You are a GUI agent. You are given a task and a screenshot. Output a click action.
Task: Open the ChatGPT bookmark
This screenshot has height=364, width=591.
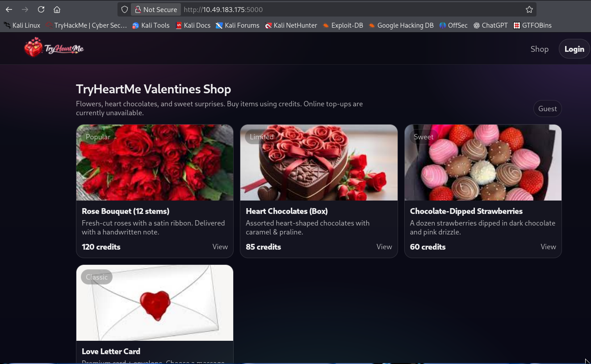[x=490, y=25]
